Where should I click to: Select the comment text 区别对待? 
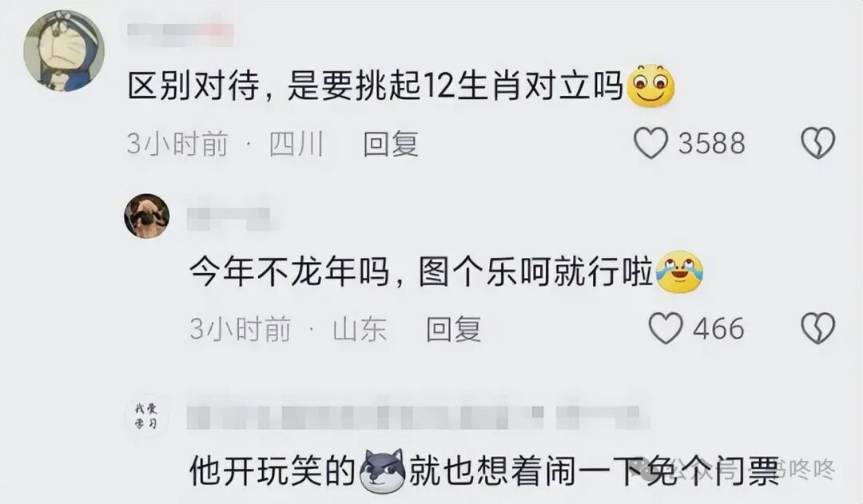coord(193,87)
